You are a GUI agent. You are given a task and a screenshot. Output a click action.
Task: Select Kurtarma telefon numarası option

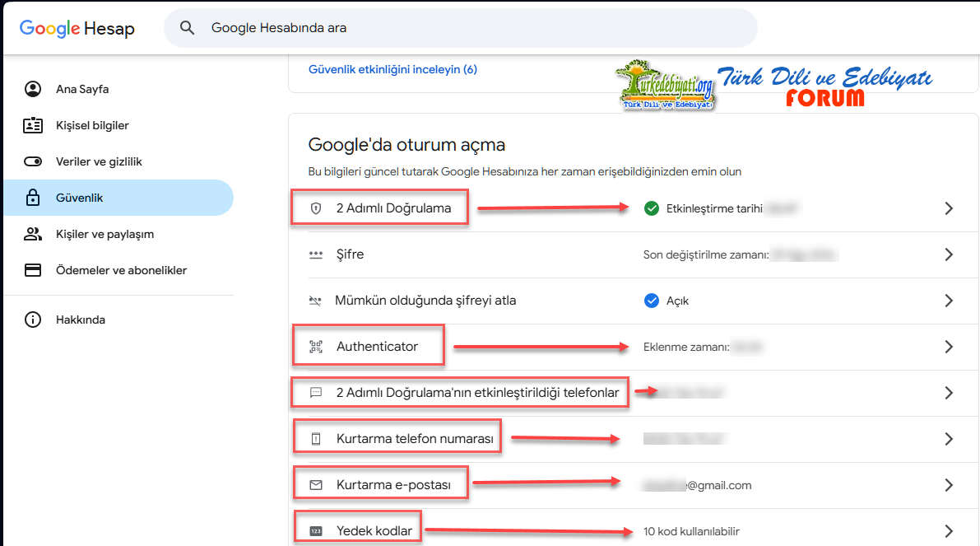coord(415,439)
